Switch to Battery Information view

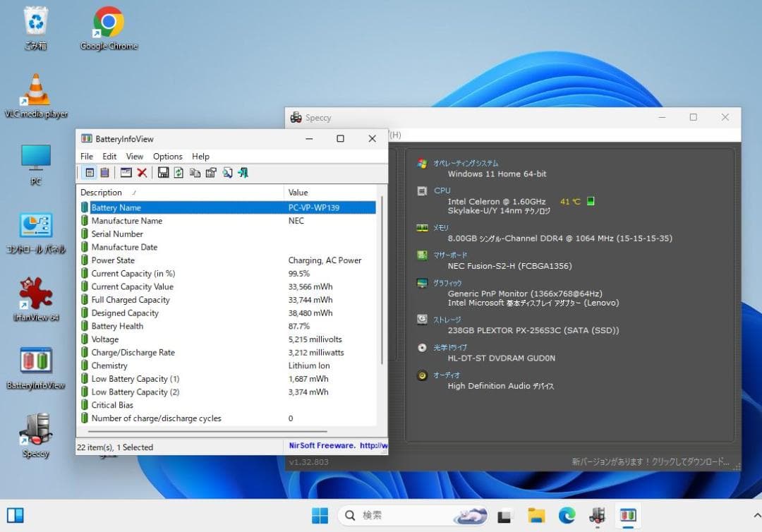(x=89, y=172)
